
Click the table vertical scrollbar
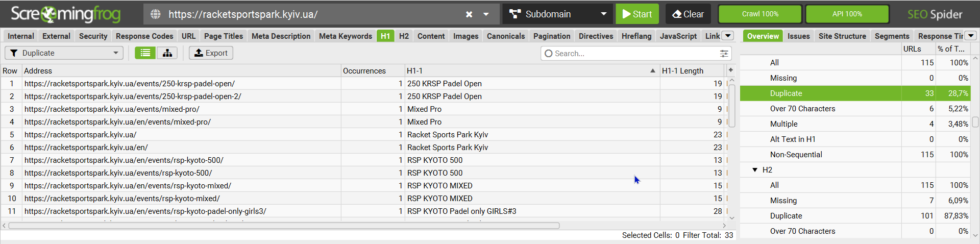click(731, 106)
